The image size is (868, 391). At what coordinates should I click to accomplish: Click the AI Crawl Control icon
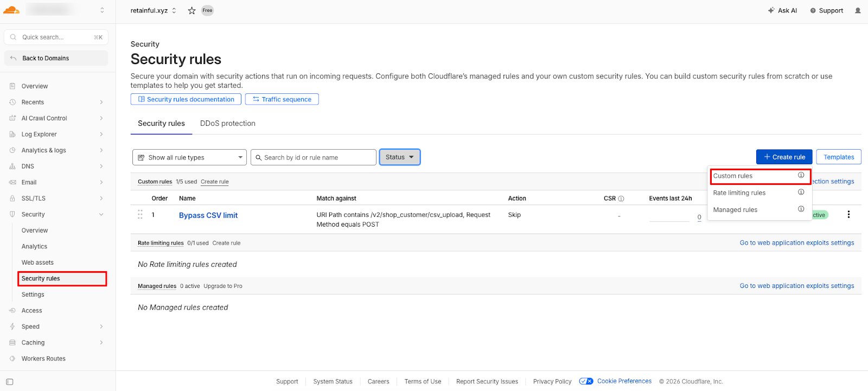(12, 118)
